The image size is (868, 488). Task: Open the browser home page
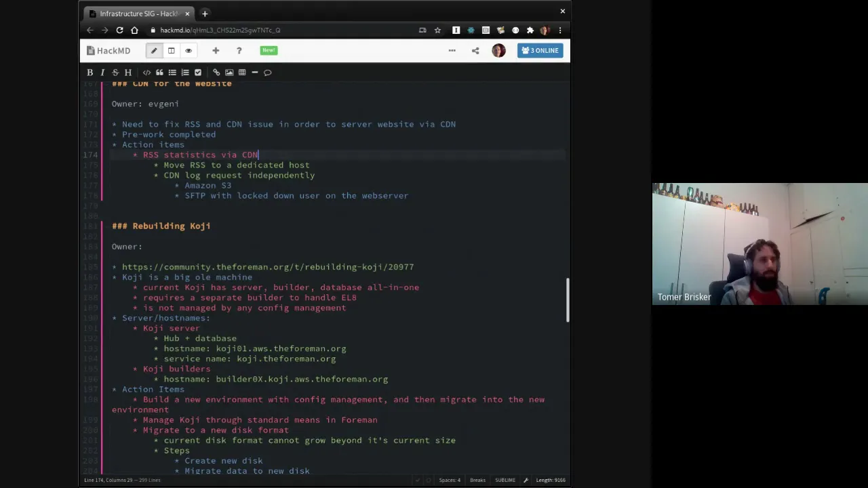[134, 30]
